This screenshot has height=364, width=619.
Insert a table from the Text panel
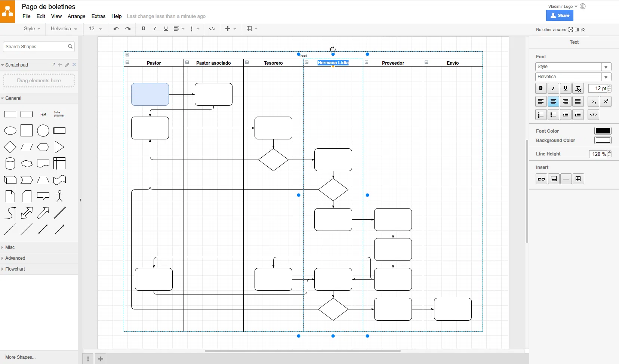coord(578,179)
